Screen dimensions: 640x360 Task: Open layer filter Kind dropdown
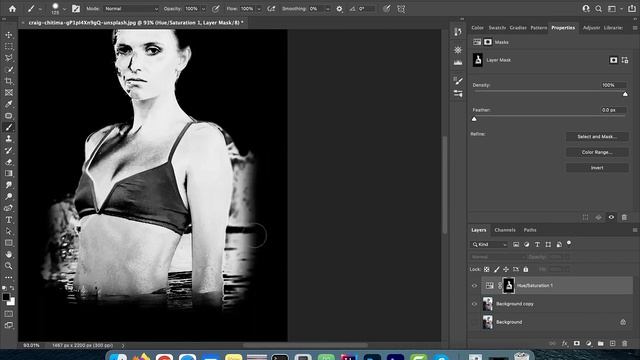coord(489,244)
